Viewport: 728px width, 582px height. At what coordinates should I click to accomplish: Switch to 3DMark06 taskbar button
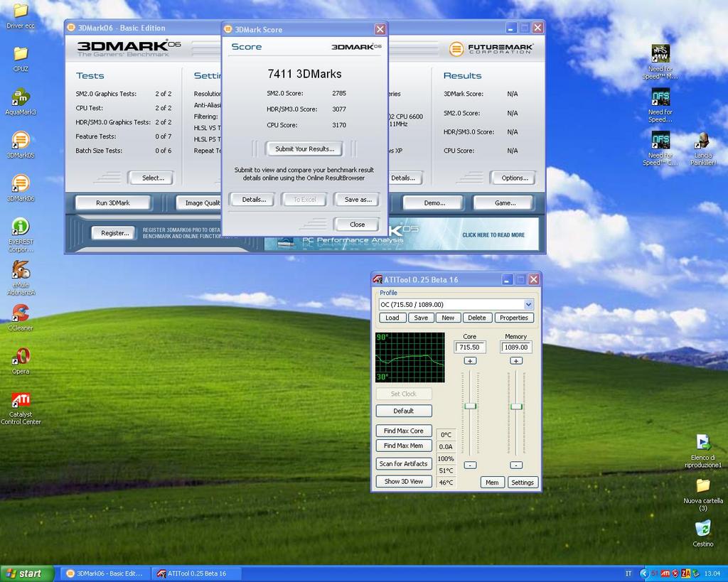point(105,573)
